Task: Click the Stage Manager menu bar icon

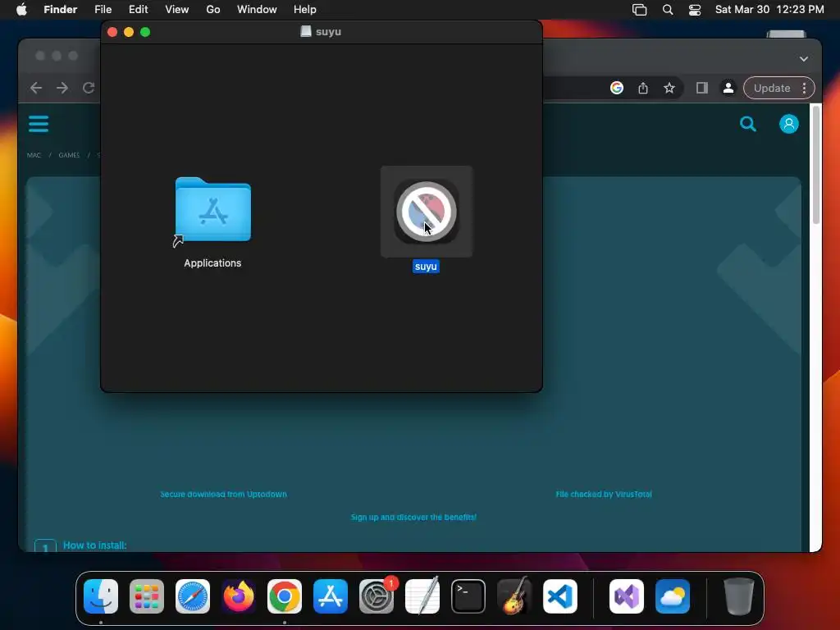Action: click(640, 10)
